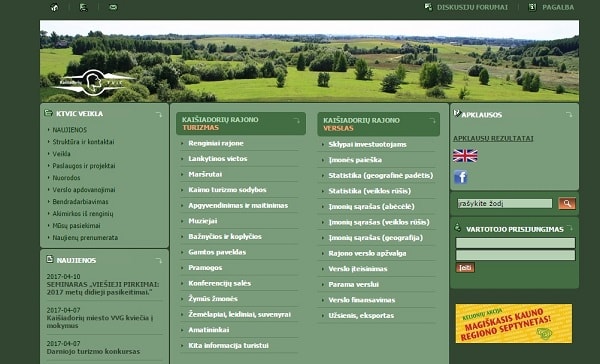This screenshot has height=364, width=600.
Task: Collapse the KTVIC Veikla panel arrow
Action: (x=158, y=114)
